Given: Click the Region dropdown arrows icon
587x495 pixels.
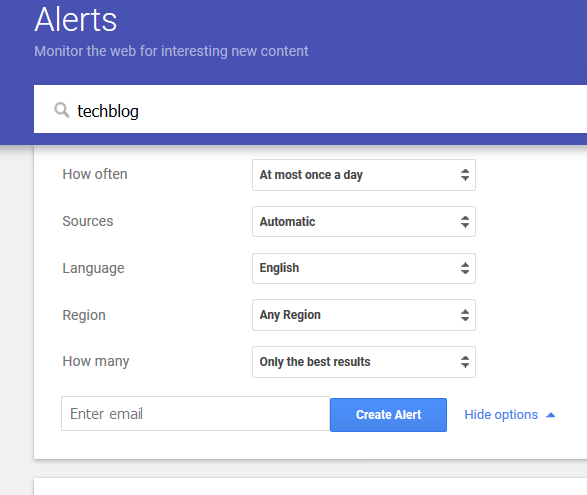Looking at the screenshot, I should coord(465,315).
